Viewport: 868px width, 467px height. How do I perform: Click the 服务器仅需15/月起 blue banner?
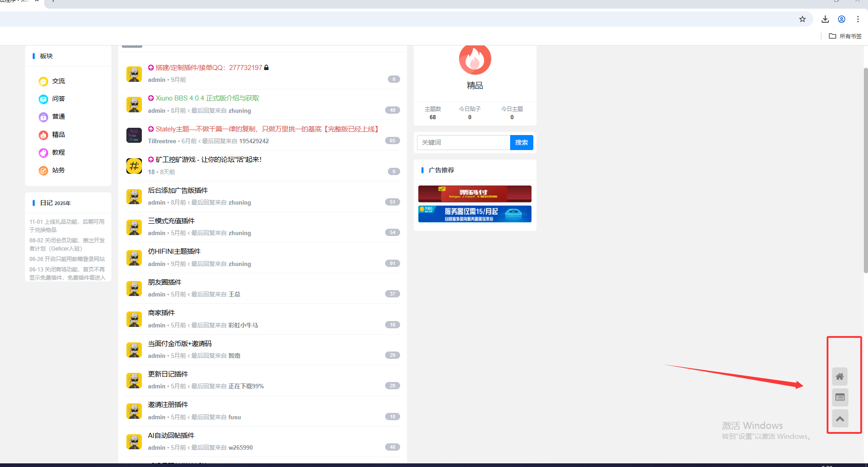(475, 214)
